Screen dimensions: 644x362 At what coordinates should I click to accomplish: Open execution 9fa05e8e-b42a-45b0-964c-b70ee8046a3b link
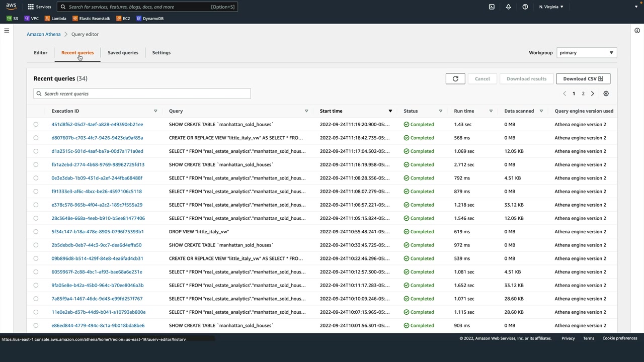(x=98, y=286)
